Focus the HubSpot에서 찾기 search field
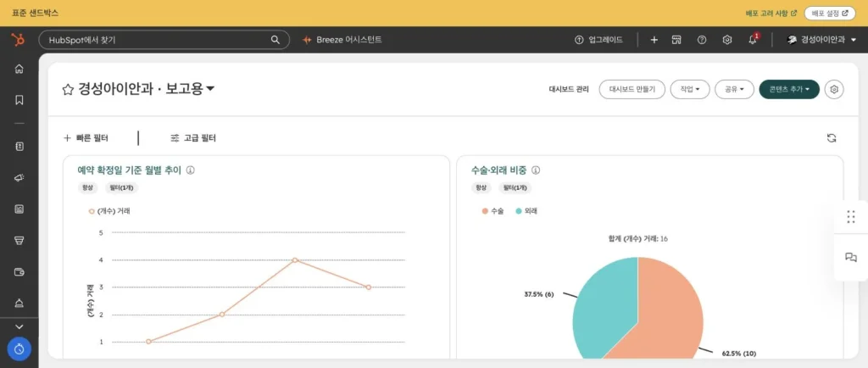The width and height of the screenshot is (868, 368). [x=164, y=40]
